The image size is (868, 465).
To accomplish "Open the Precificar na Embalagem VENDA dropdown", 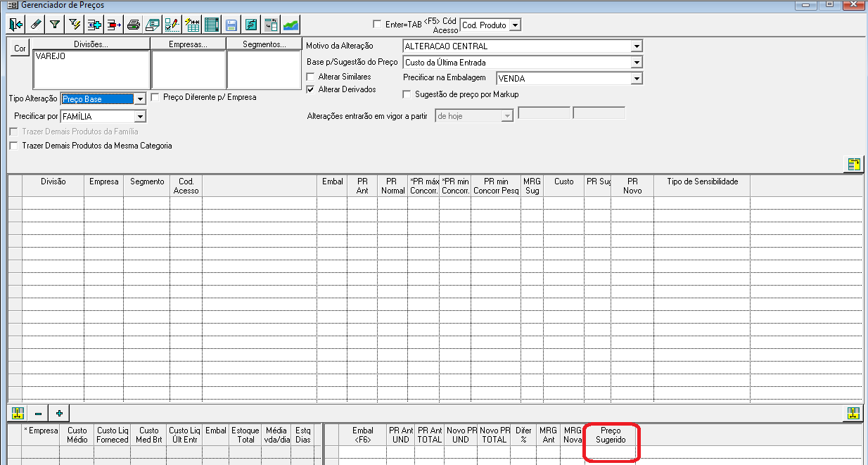I will 637,79.
